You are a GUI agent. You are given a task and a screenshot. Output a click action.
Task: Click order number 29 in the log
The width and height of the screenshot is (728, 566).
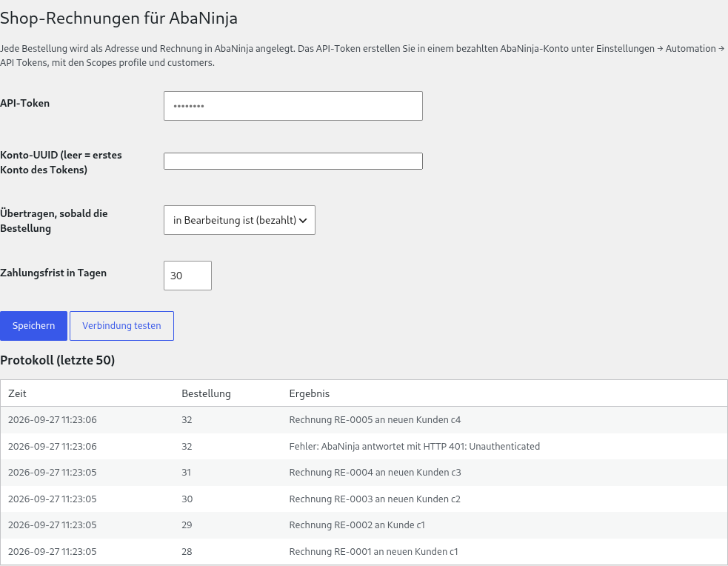pos(187,525)
